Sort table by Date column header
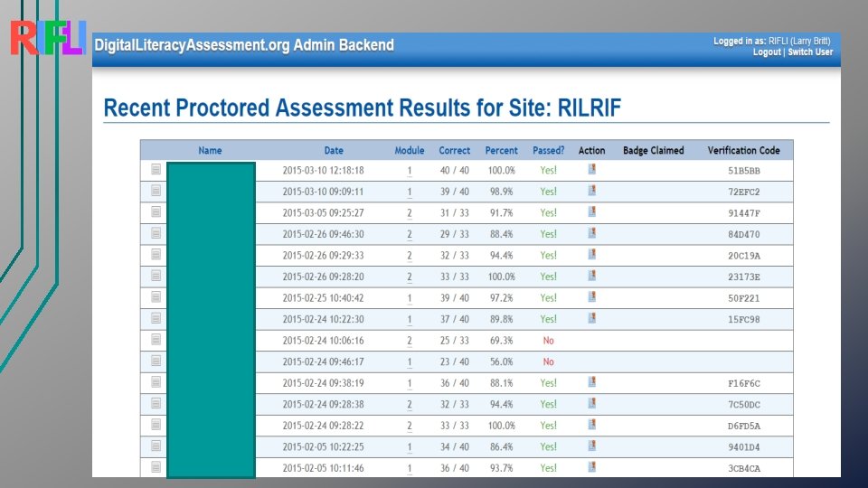The image size is (868, 488). (334, 151)
